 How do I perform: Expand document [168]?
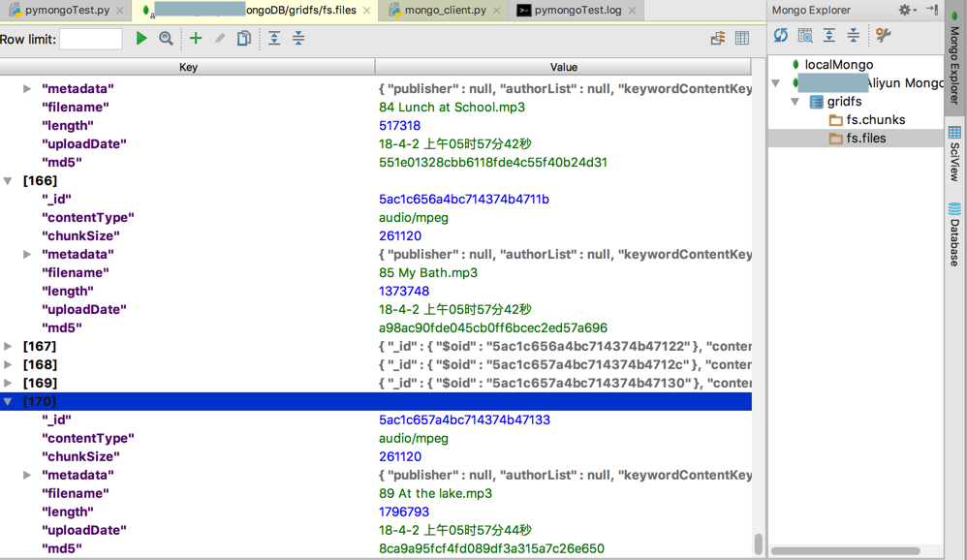8,364
